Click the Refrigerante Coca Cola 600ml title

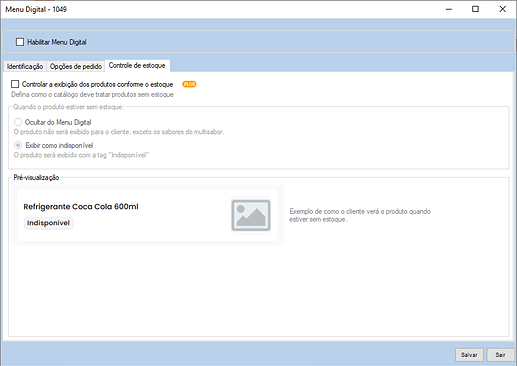point(81,207)
